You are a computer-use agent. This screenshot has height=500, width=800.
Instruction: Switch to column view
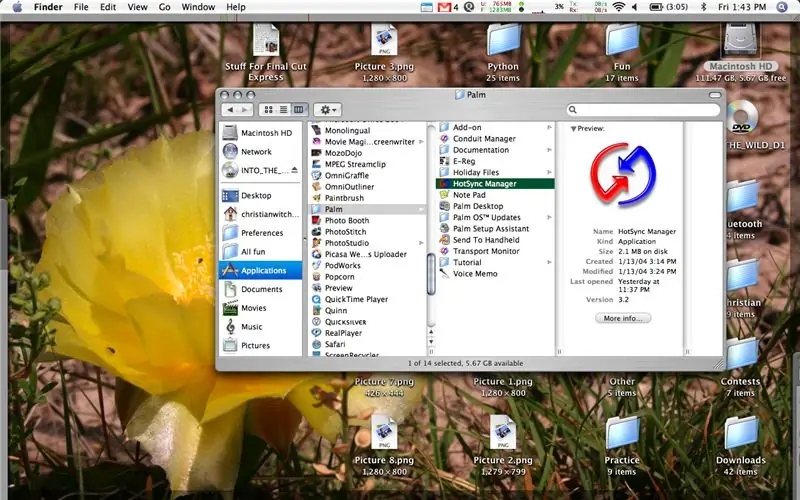[x=298, y=110]
